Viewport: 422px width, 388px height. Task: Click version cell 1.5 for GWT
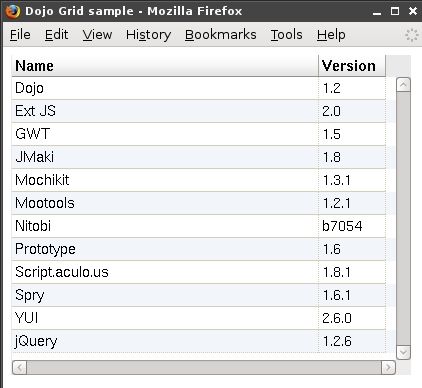click(352, 134)
